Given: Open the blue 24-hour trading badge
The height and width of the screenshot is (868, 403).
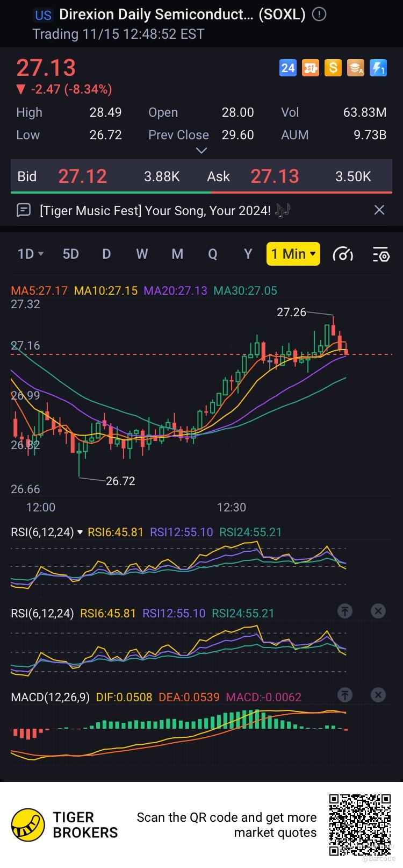Looking at the screenshot, I should [288, 68].
